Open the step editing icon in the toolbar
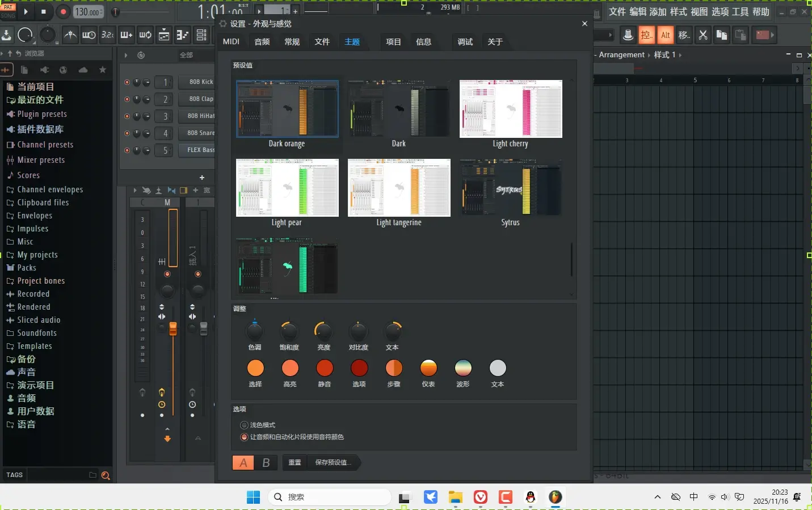This screenshot has height=510, width=812. coord(183,35)
